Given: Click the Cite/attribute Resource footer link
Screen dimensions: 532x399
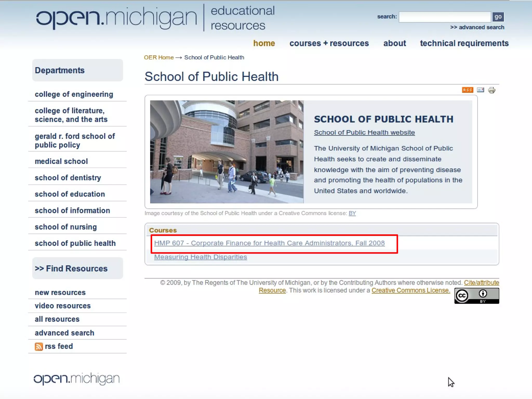Looking at the screenshot, I should [x=481, y=283].
